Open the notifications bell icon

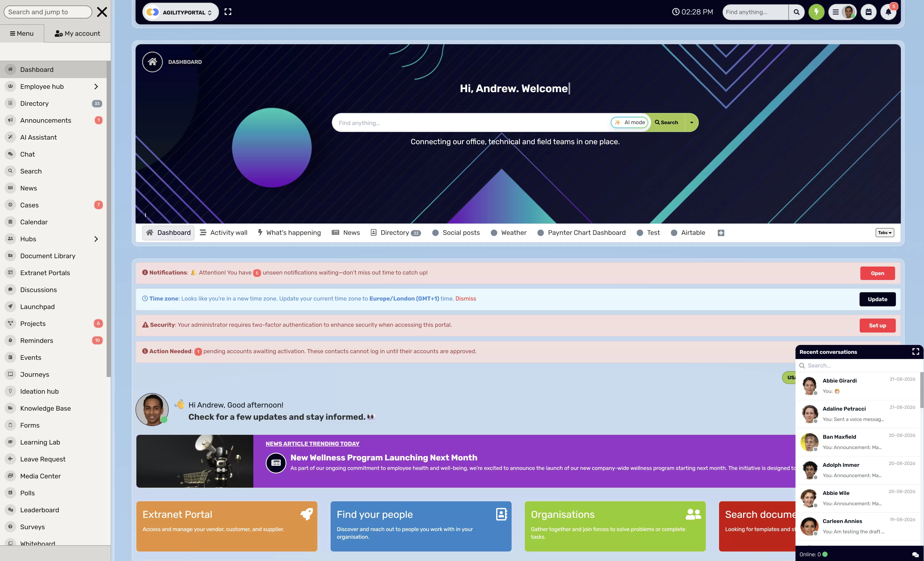pyautogui.click(x=888, y=12)
